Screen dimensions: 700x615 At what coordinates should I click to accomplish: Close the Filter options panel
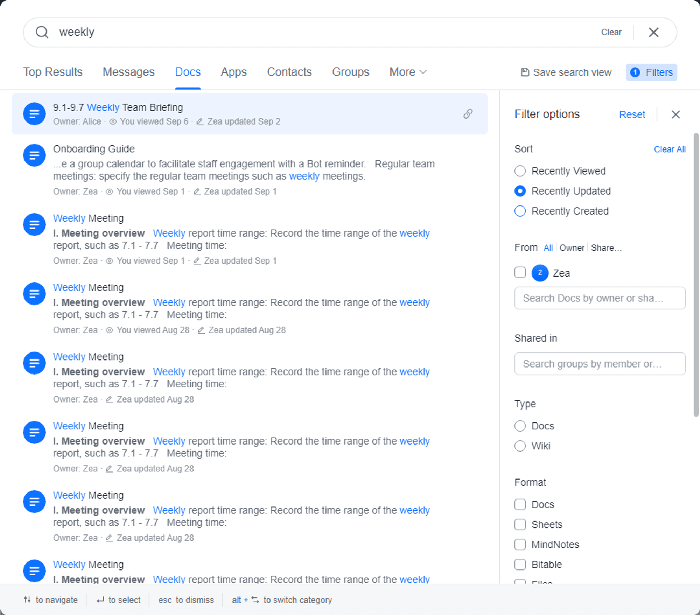tap(675, 114)
